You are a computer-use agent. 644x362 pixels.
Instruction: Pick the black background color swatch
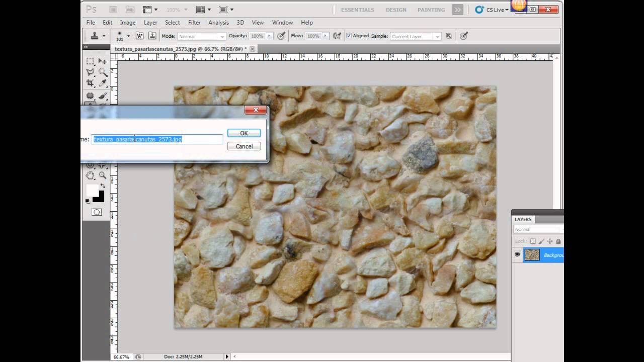(100, 197)
